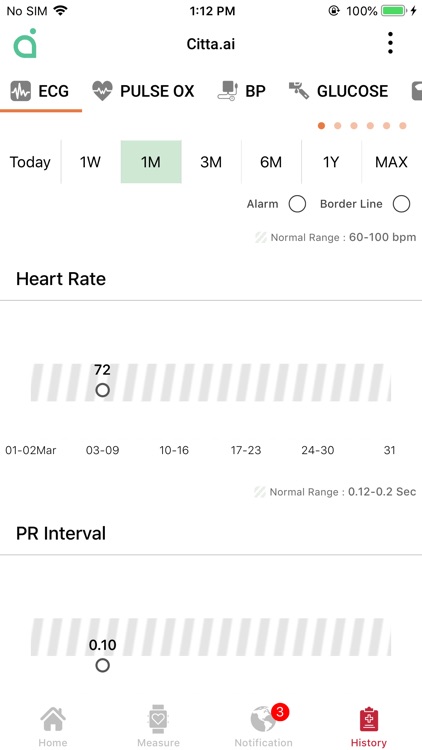Select the ECG waveform icon
The height and width of the screenshot is (750, 422).
(x=21, y=91)
